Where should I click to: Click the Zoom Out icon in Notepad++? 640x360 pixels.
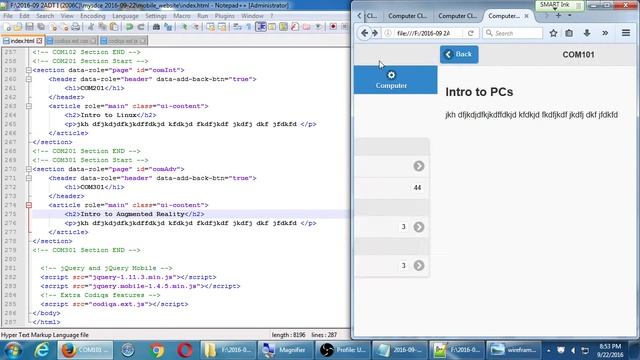[x=195, y=27]
